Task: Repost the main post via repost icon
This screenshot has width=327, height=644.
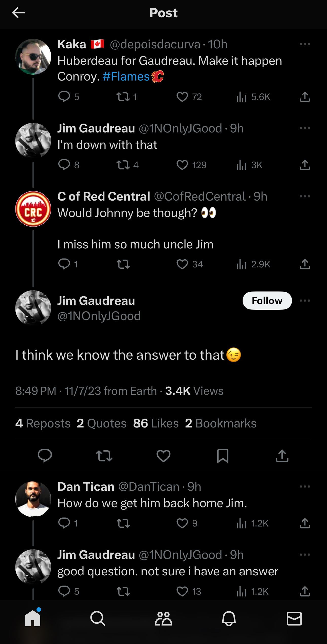Action: [x=104, y=456]
